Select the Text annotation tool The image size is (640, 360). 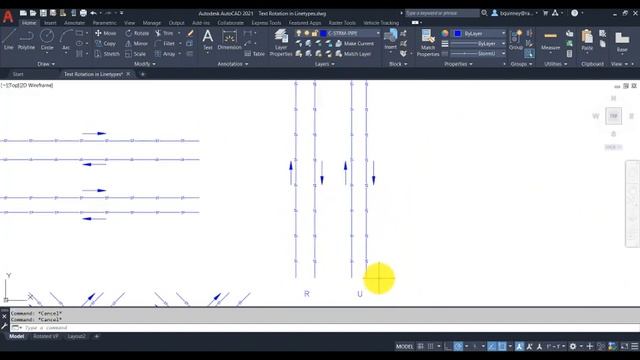(207, 40)
